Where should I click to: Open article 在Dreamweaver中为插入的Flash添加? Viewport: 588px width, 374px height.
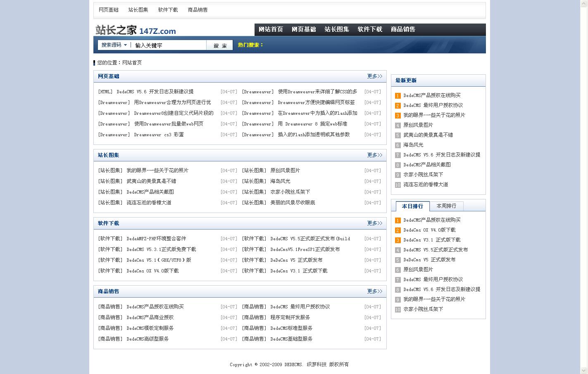tap(317, 113)
